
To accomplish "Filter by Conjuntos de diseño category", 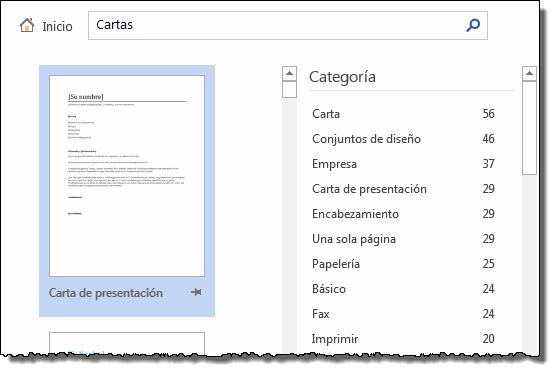I will tap(404, 139).
